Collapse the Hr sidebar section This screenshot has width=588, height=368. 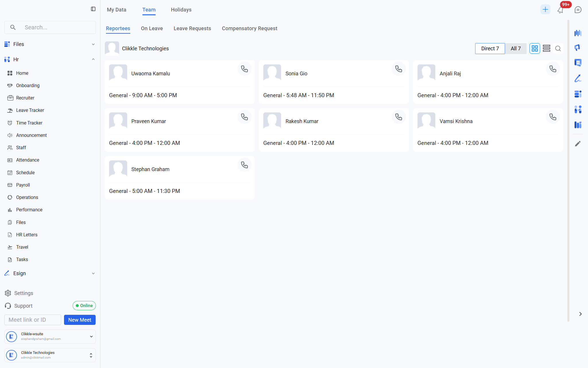pyautogui.click(x=93, y=60)
